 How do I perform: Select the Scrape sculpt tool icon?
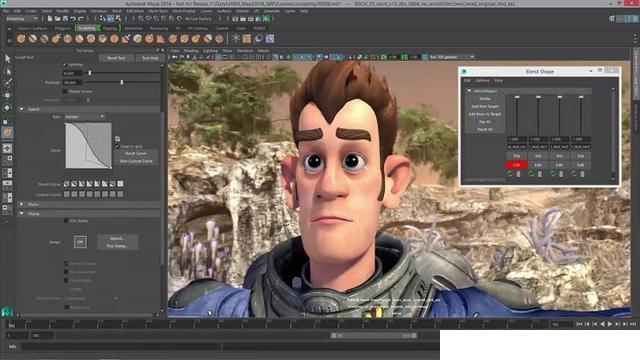(x=149, y=39)
